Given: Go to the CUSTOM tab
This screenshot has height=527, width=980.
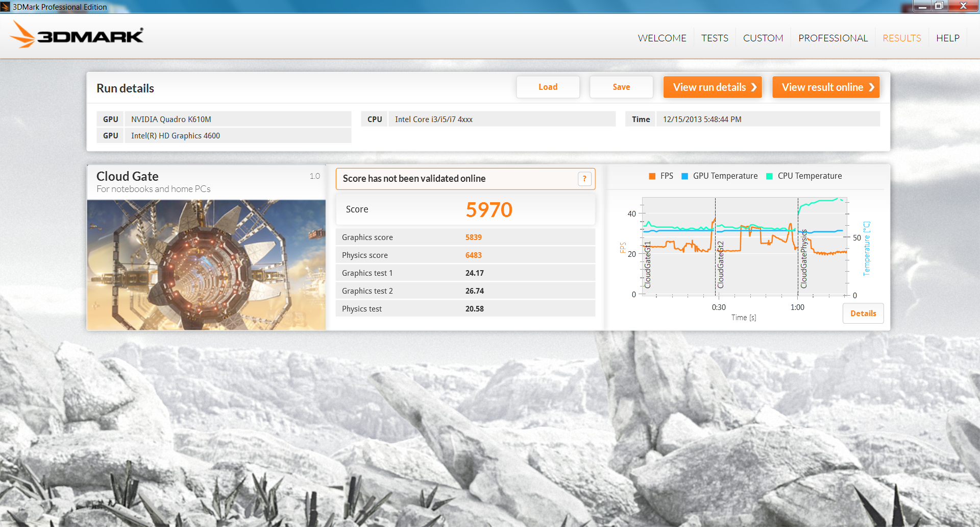Looking at the screenshot, I should pyautogui.click(x=763, y=38).
